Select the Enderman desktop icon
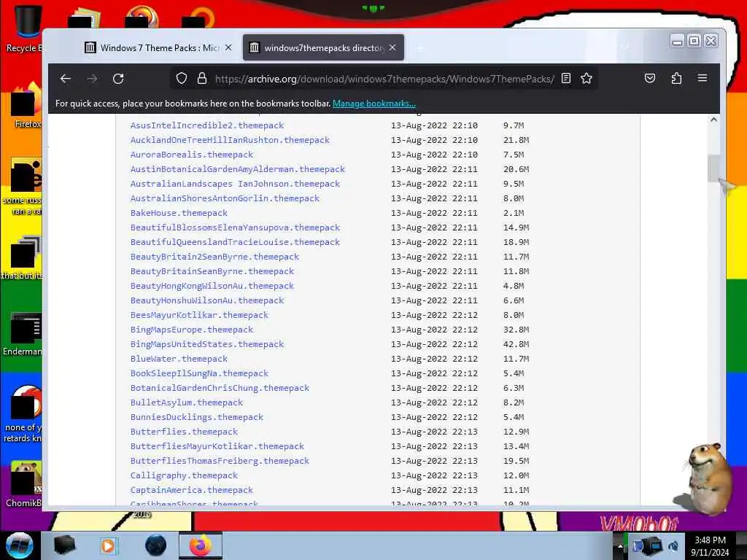 click(23, 334)
